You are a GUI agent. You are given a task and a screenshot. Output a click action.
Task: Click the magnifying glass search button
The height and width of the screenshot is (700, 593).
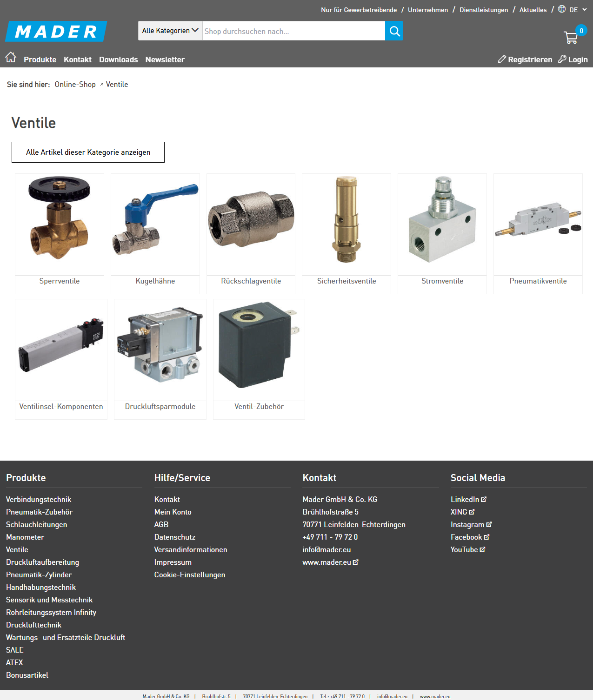394,31
